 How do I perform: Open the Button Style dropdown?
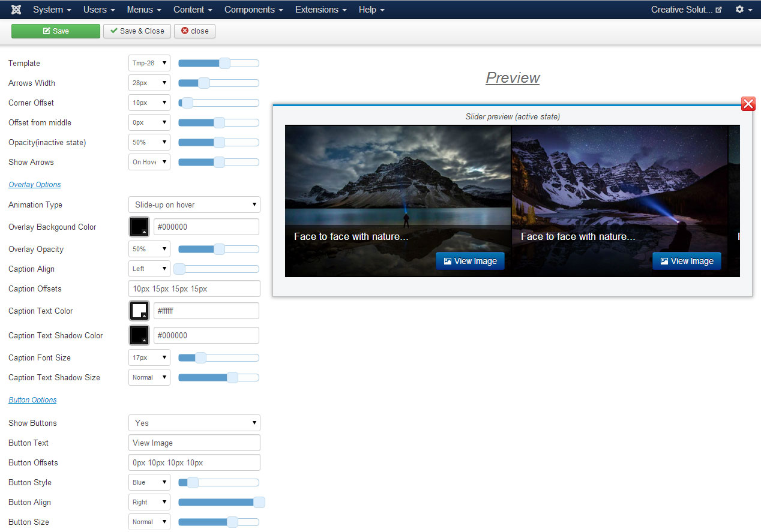[149, 482]
